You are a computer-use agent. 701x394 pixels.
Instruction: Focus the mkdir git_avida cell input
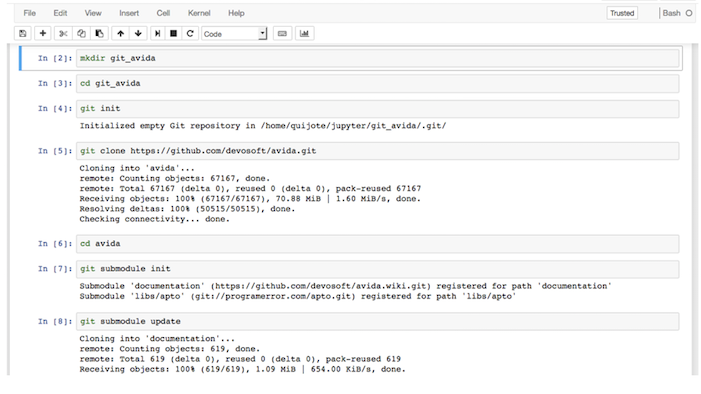(377, 58)
